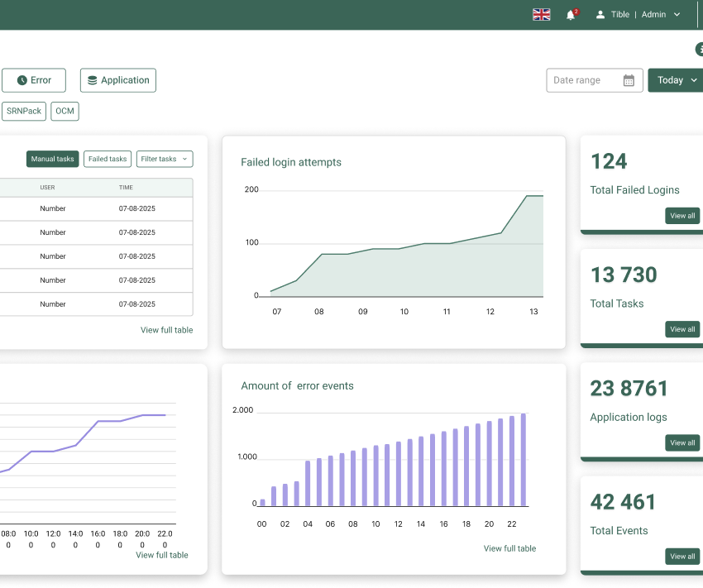Click View all under Total Tasks
This screenshot has width=703, height=588.
pyautogui.click(x=682, y=329)
